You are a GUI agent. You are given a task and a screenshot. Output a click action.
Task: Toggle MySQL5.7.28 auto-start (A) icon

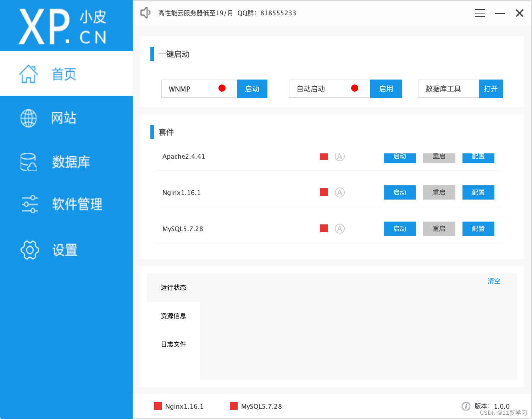pyautogui.click(x=340, y=229)
